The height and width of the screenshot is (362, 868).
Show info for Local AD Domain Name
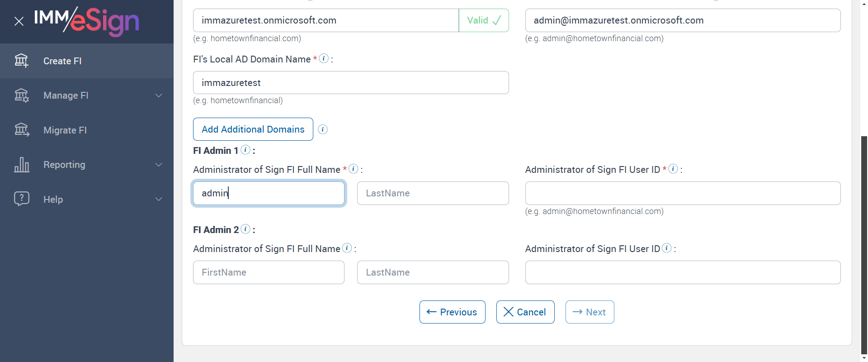(324, 58)
